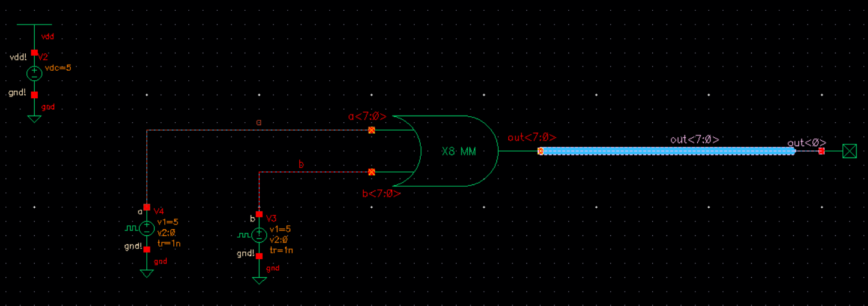Select the horizontal wire labeled a
Screen dimensions: 868x306
point(259,130)
